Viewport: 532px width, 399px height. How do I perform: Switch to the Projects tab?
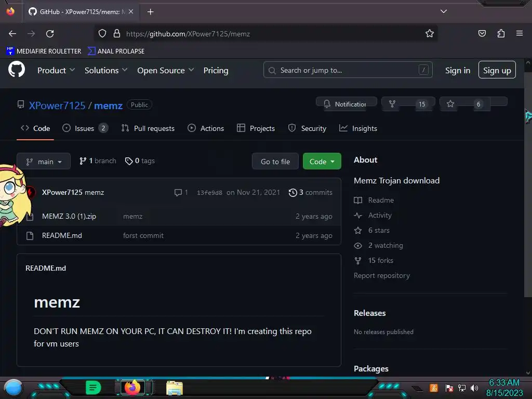click(x=256, y=128)
